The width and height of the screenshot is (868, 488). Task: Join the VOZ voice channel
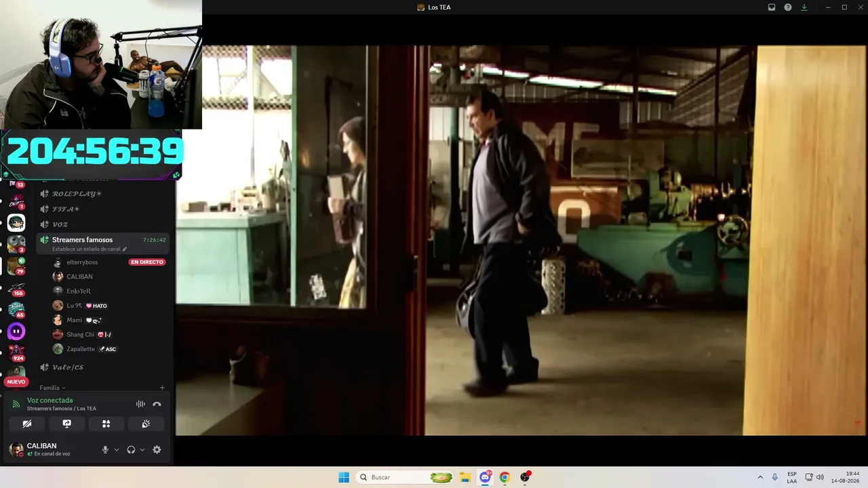pos(103,224)
